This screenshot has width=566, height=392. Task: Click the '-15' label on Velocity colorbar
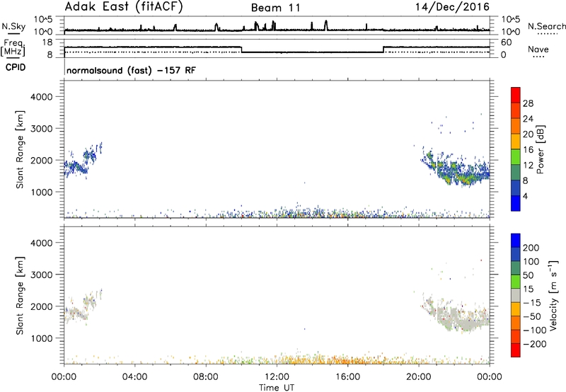pyautogui.click(x=532, y=303)
